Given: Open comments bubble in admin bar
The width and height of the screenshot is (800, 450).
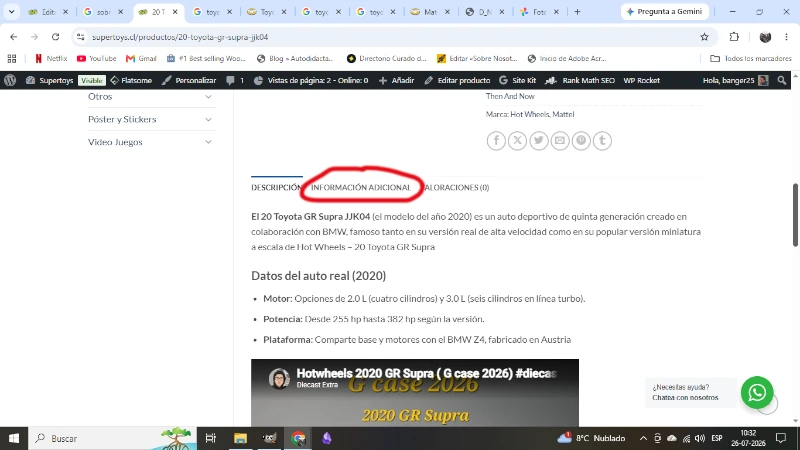Looking at the screenshot, I should (235, 80).
